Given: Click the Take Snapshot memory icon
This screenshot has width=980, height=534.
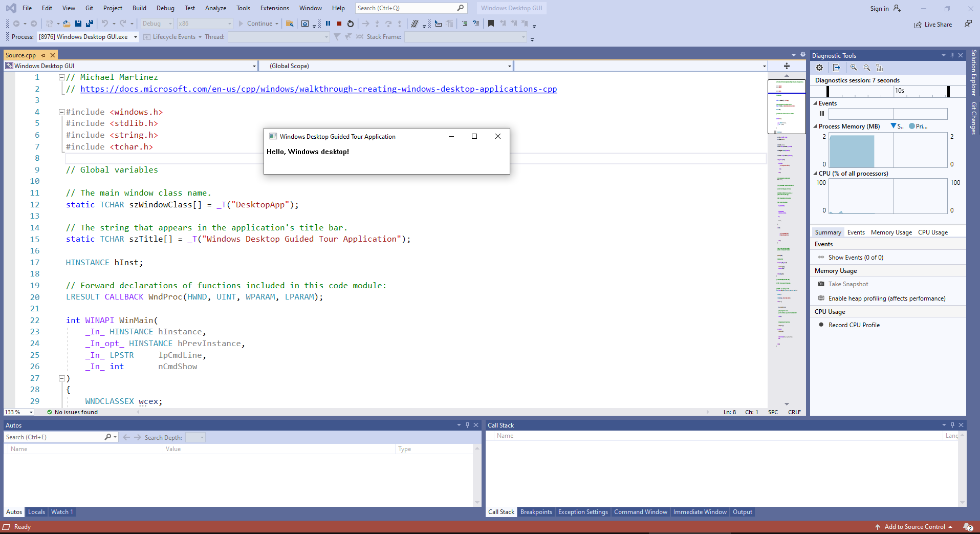Looking at the screenshot, I should [822, 284].
